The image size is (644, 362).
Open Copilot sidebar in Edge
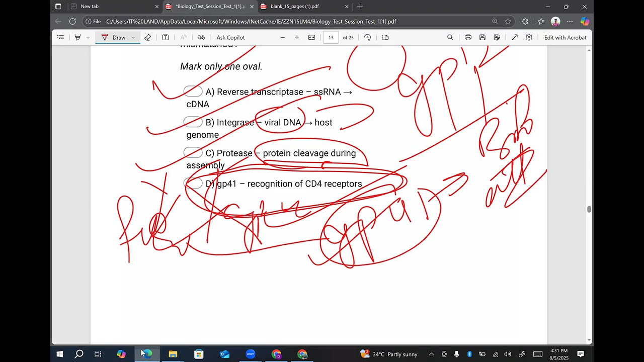[x=585, y=22]
